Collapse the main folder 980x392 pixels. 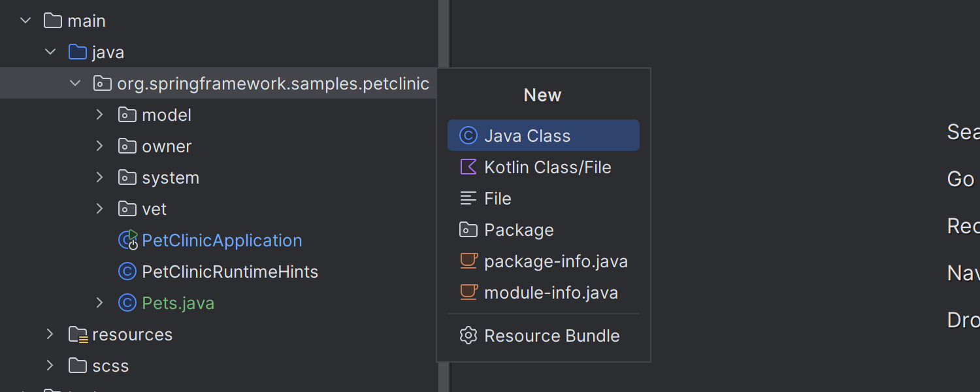point(25,20)
